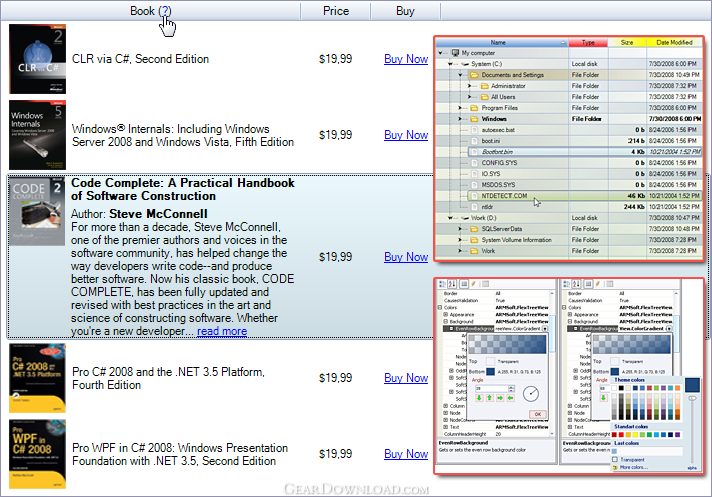The image size is (712, 497).
Task: Click the Work (D:) drive icon
Action: [x=465, y=218]
